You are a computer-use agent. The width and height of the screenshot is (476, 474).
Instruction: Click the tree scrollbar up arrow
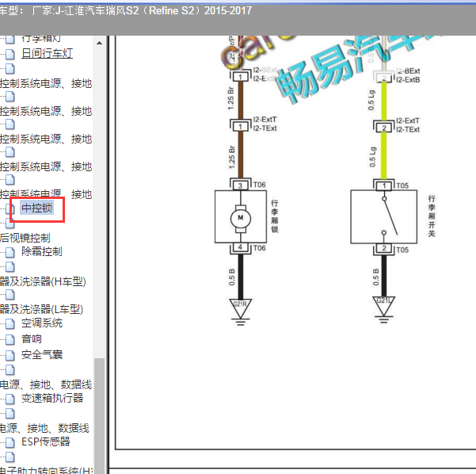point(99,43)
